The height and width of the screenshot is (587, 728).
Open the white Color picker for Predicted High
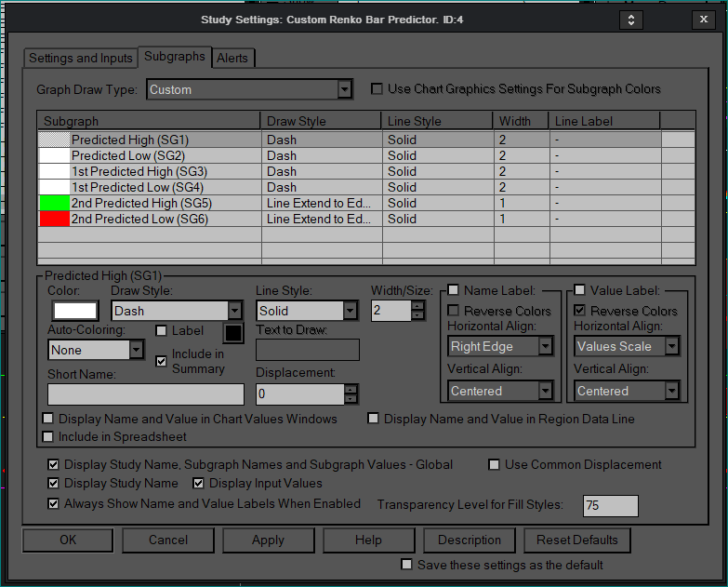(76, 311)
